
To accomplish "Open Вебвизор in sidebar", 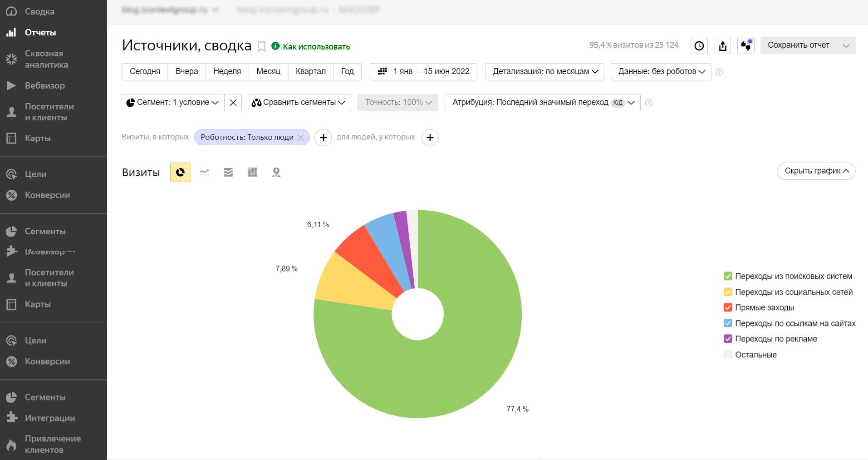I will (44, 85).
